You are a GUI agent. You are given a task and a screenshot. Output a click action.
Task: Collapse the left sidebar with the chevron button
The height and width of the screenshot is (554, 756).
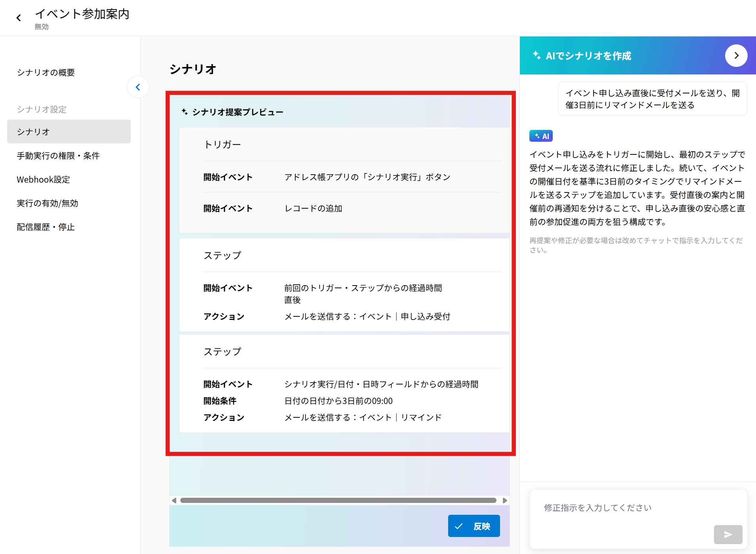(138, 87)
